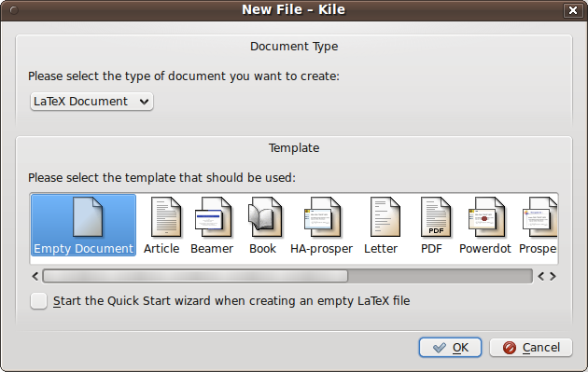Click OK to create the file
The image size is (588, 372).
point(450,347)
